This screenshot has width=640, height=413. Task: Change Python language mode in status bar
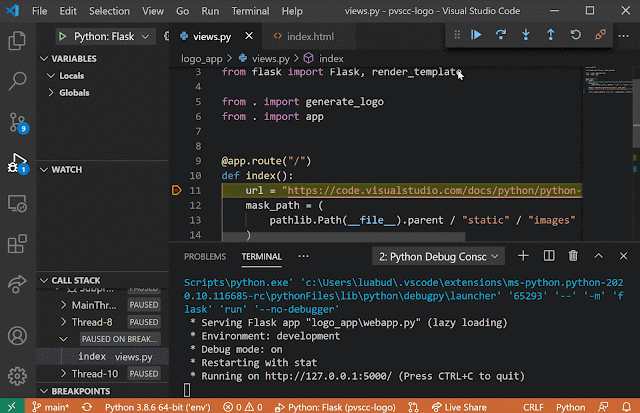click(570, 407)
